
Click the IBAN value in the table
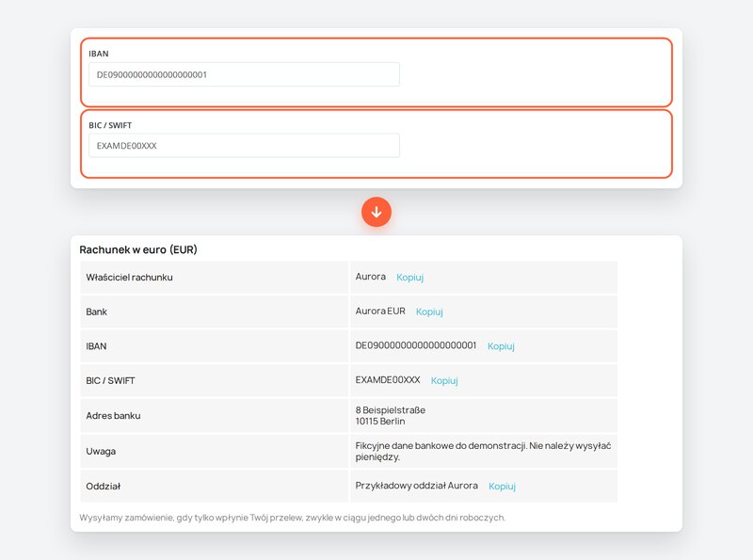pos(416,345)
